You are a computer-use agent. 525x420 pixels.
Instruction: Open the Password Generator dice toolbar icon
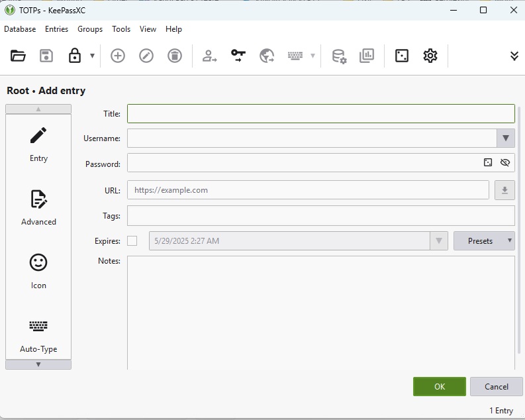pos(401,56)
